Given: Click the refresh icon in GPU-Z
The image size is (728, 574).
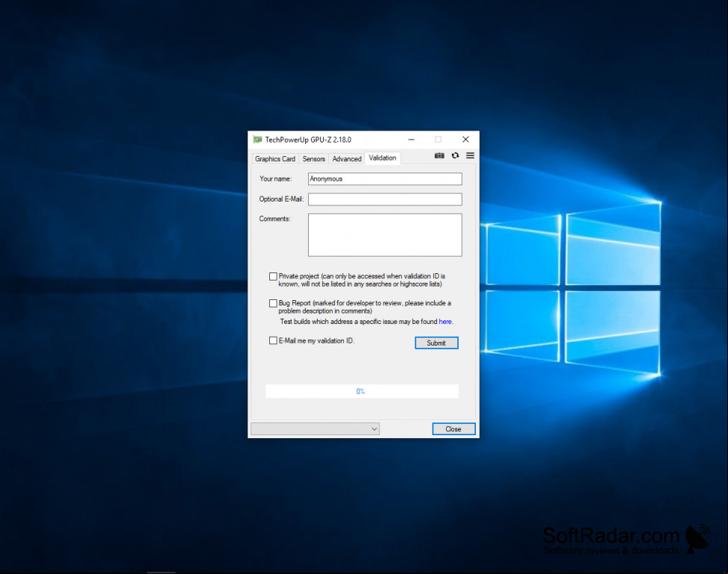Looking at the screenshot, I should click(x=456, y=156).
